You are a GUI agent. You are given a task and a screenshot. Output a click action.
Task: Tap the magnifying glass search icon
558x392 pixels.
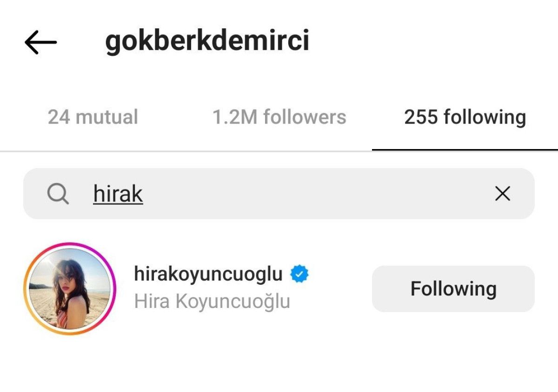click(x=58, y=194)
